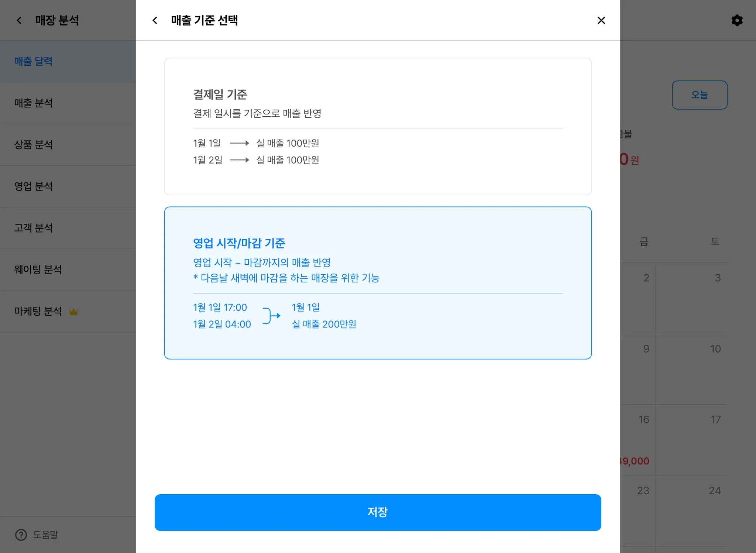
Task: Close the 매출 기준 선택 dialog
Action: click(601, 20)
